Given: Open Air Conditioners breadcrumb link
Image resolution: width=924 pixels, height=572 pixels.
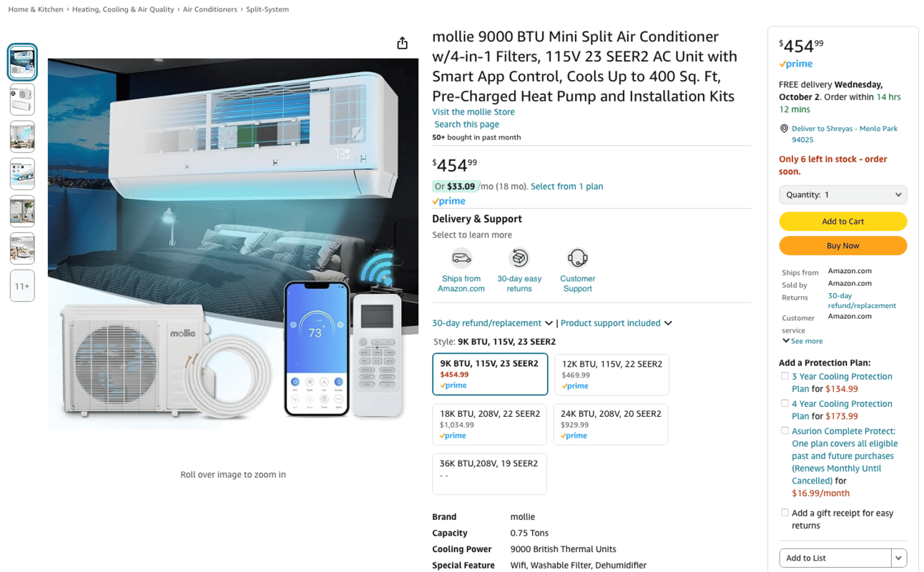Looking at the screenshot, I should pos(210,9).
